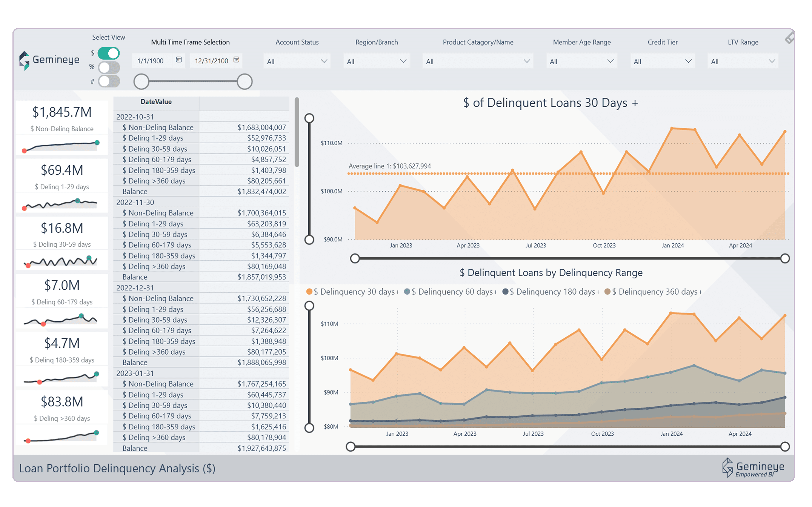This screenshot has width=812, height=507.
Task: Select the $1,845.7M Non-Delinq Balance KPI card
Action: tap(61, 128)
